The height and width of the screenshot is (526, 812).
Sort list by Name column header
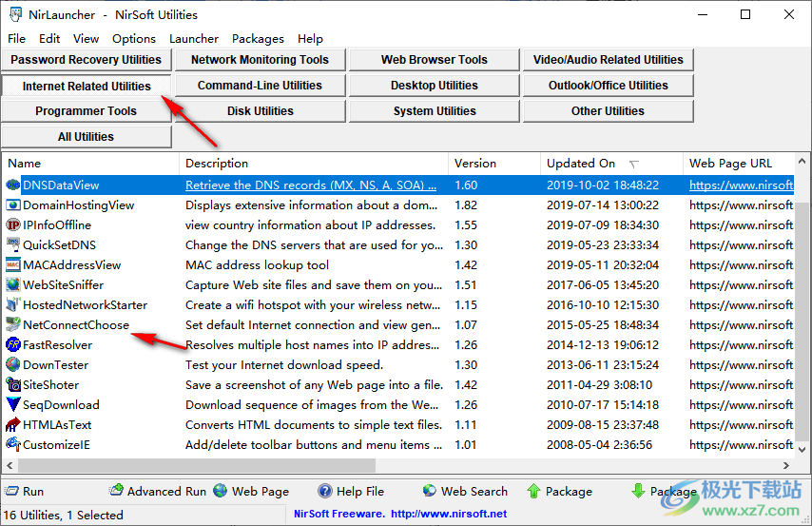point(90,164)
